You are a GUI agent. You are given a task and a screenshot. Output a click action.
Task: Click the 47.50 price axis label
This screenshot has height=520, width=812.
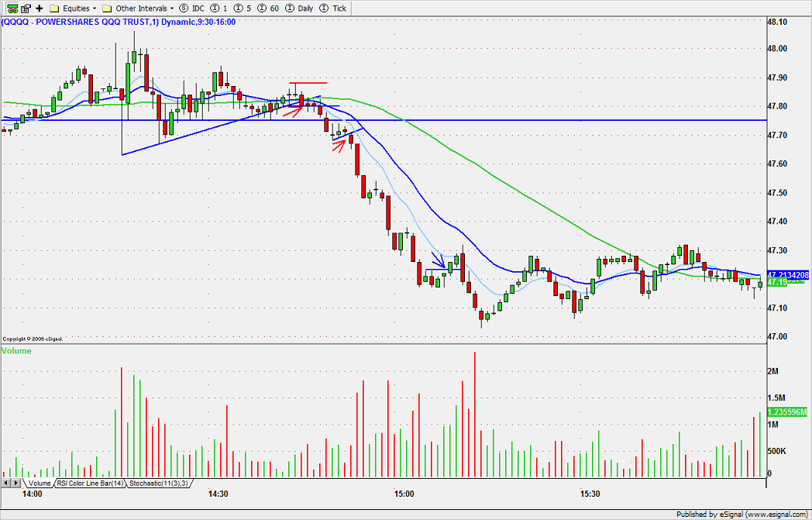777,193
